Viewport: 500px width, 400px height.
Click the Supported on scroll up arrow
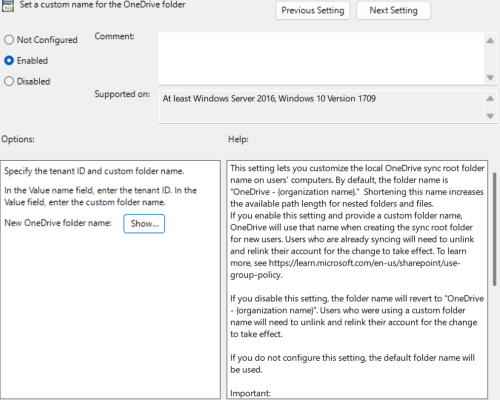click(x=490, y=98)
